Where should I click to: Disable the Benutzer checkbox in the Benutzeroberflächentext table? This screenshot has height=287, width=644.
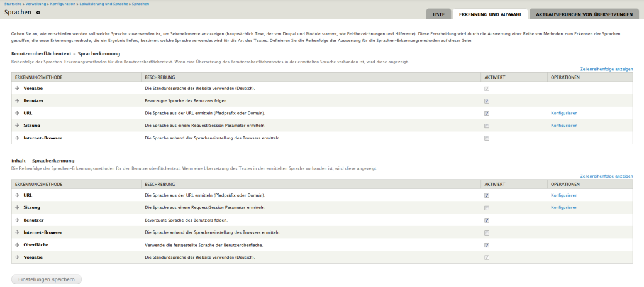(487, 100)
